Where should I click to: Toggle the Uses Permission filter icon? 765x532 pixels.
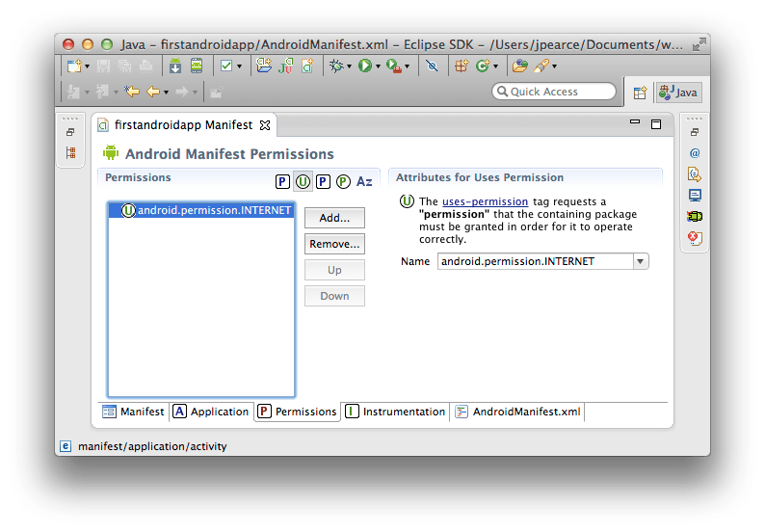tap(303, 181)
